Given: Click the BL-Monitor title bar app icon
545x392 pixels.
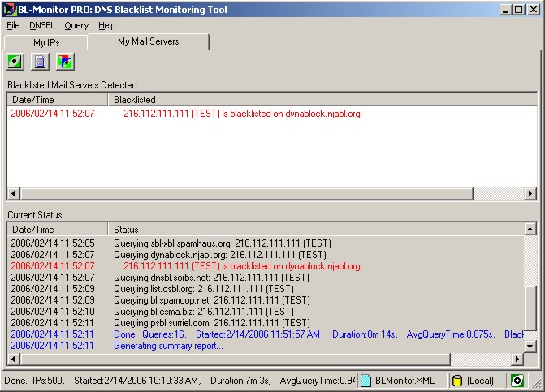Looking at the screenshot, I should [10, 10].
